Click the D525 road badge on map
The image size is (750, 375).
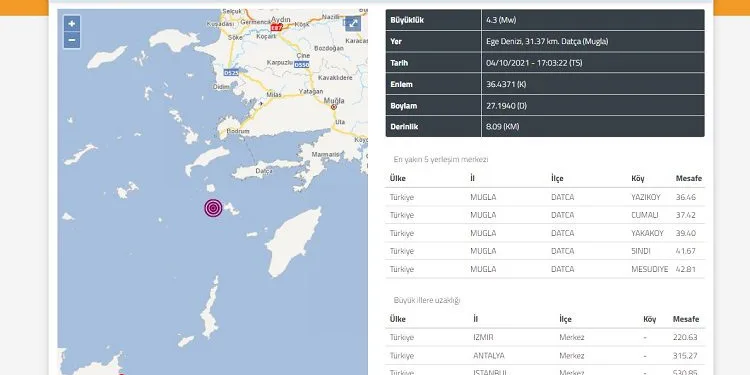pos(231,73)
